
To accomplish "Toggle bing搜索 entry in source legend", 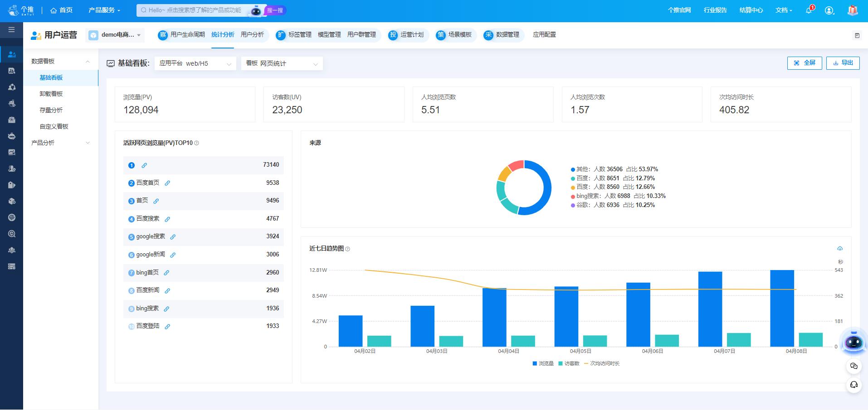I will coord(618,196).
